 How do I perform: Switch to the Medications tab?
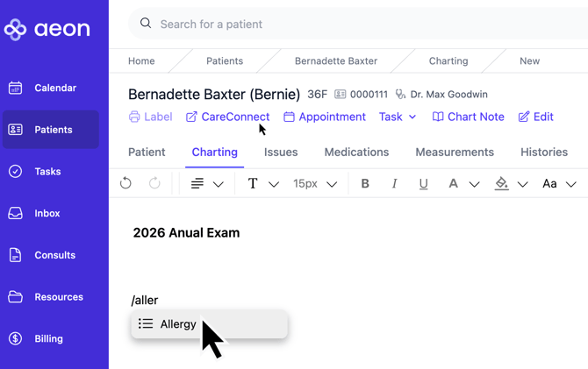coord(356,152)
